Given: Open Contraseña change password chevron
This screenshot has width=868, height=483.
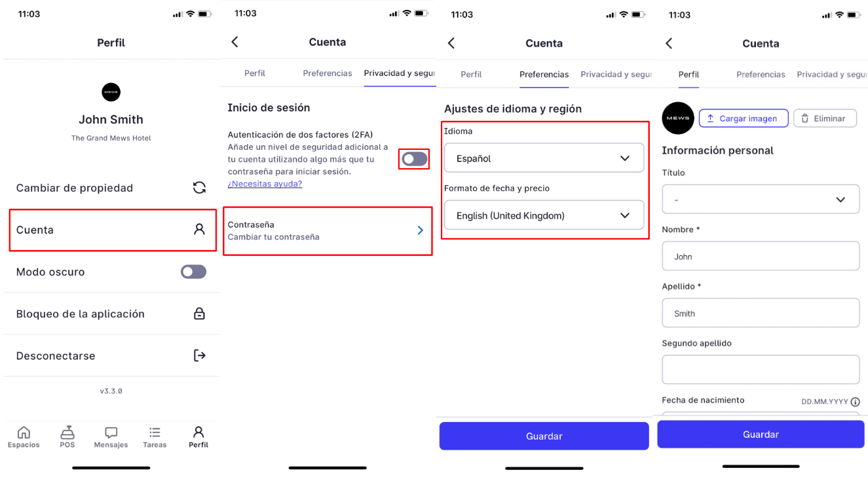Looking at the screenshot, I should [421, 230].
